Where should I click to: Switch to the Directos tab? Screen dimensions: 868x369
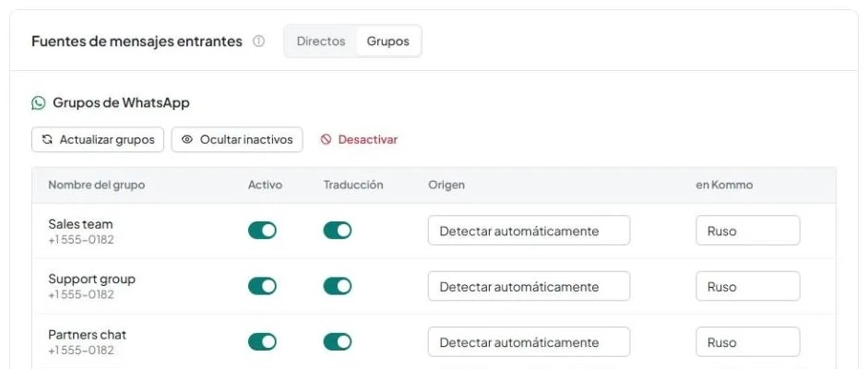click(x=321, y=42)
